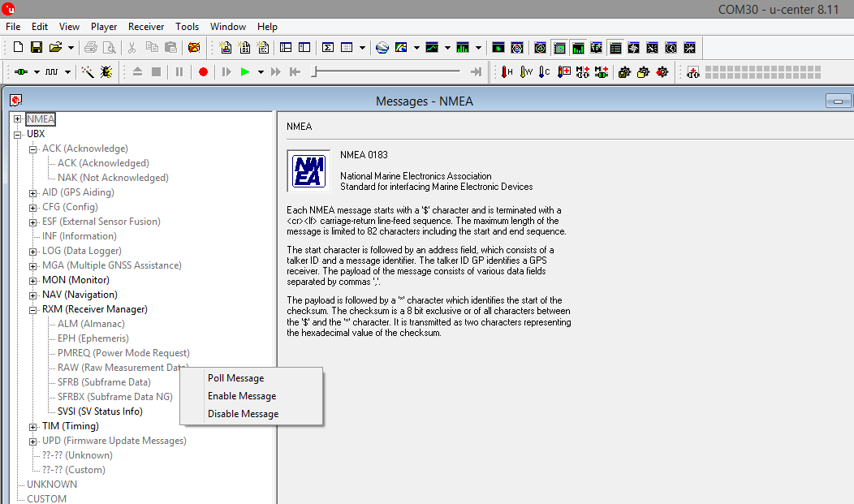Viewport: 854px width, 504px height.
Task: Collapse the RXM (Receiver Manager) node
Action: (33, 309)
